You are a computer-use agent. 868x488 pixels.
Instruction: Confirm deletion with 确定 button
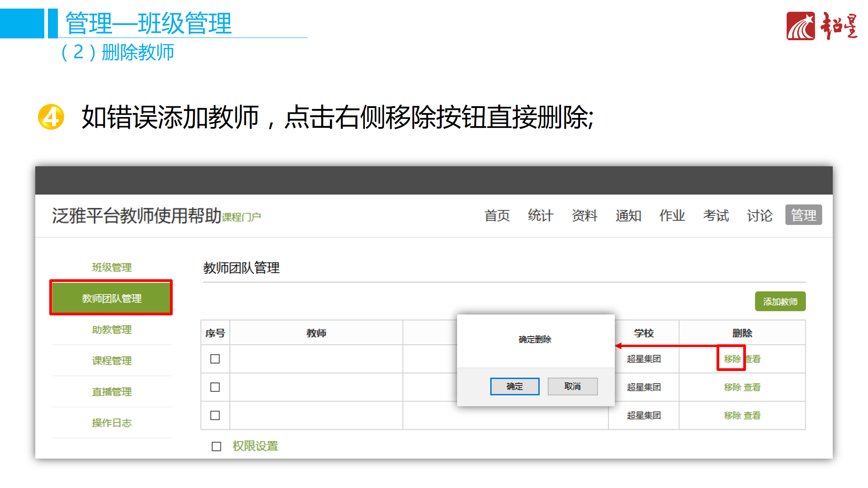pyautogui.click(x=514, y=386)
